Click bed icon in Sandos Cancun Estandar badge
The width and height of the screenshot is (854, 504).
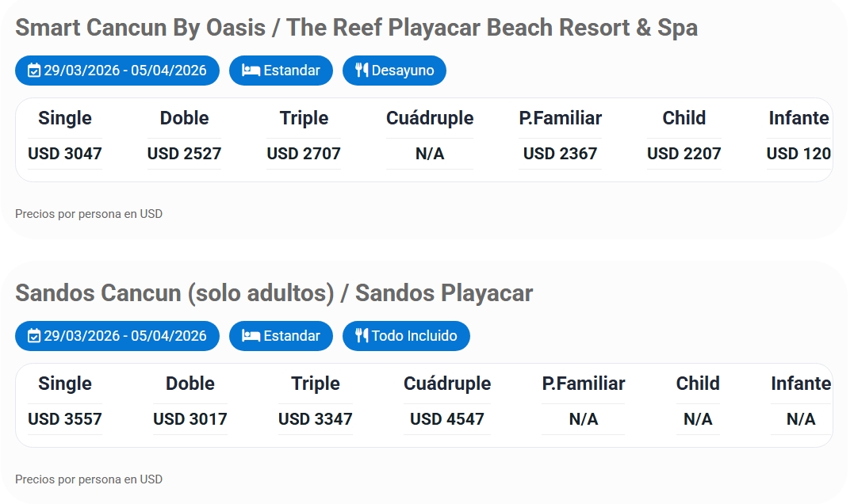pos(251,336)
